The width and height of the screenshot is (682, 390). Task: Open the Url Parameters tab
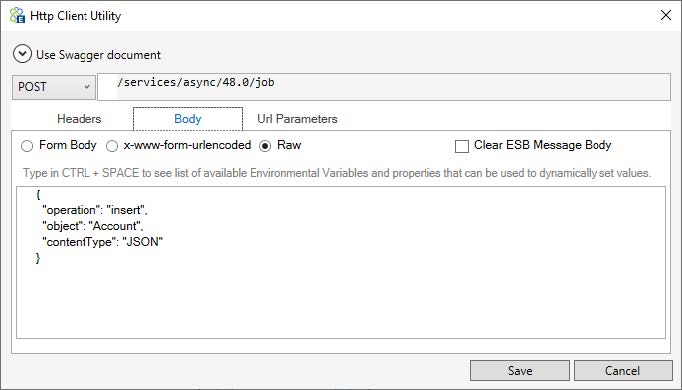(297, 119)
